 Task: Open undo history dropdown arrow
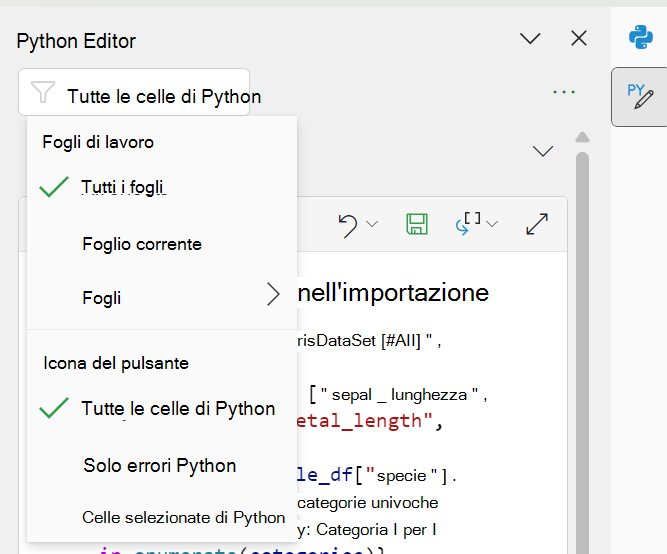[372, 224]
